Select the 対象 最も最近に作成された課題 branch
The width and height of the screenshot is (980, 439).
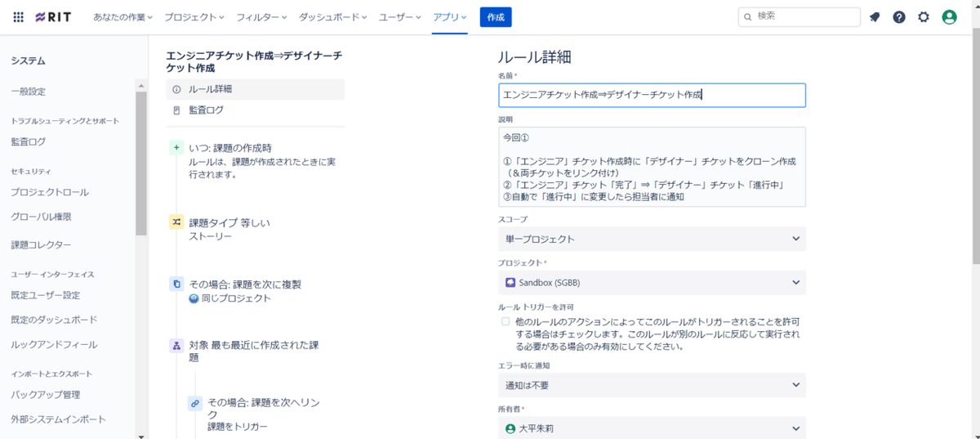(255, 352)
